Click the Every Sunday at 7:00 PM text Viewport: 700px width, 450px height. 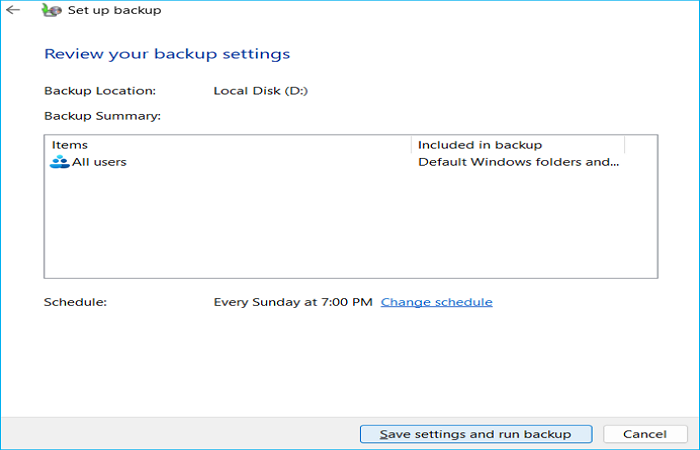pyautogui.click(x=293, y=302)
